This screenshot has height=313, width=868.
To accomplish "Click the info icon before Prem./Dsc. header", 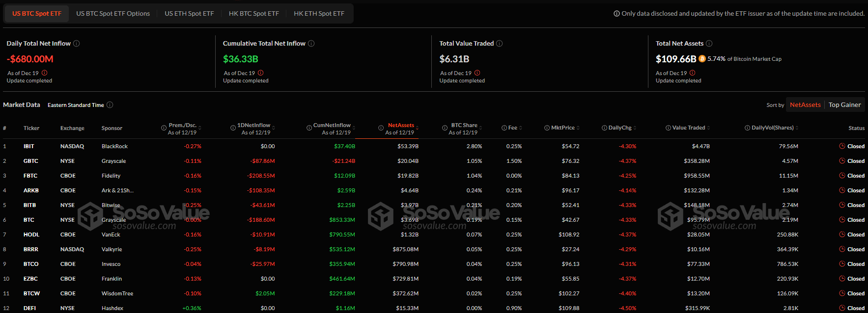I will [x=164, y=128].
